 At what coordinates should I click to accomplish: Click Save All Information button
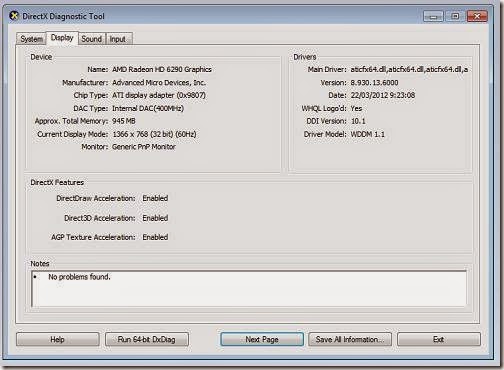(x=350, y=340)
